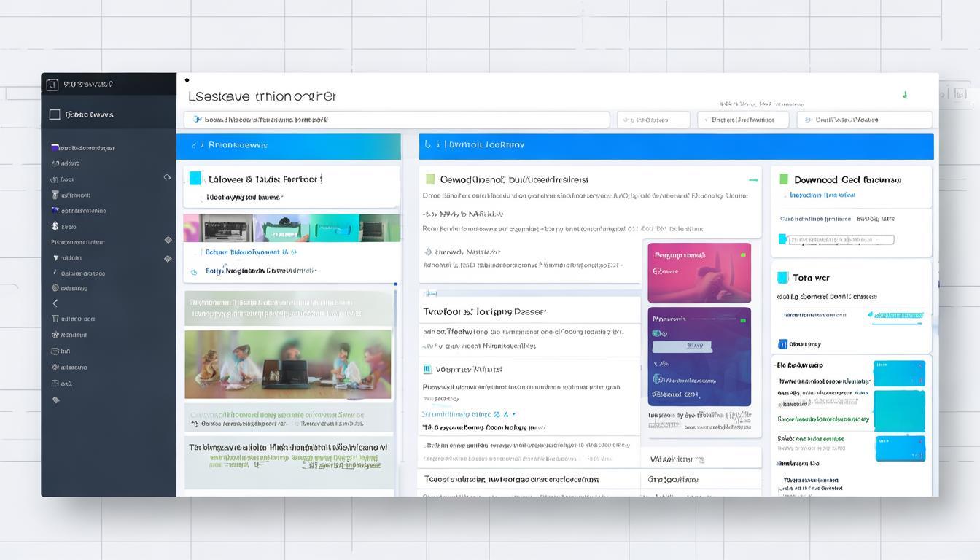The width and height of the screenshot is (980, 560).
Task: Click the purple icon on first sidebar item
Action: click(x=55, y=147)
